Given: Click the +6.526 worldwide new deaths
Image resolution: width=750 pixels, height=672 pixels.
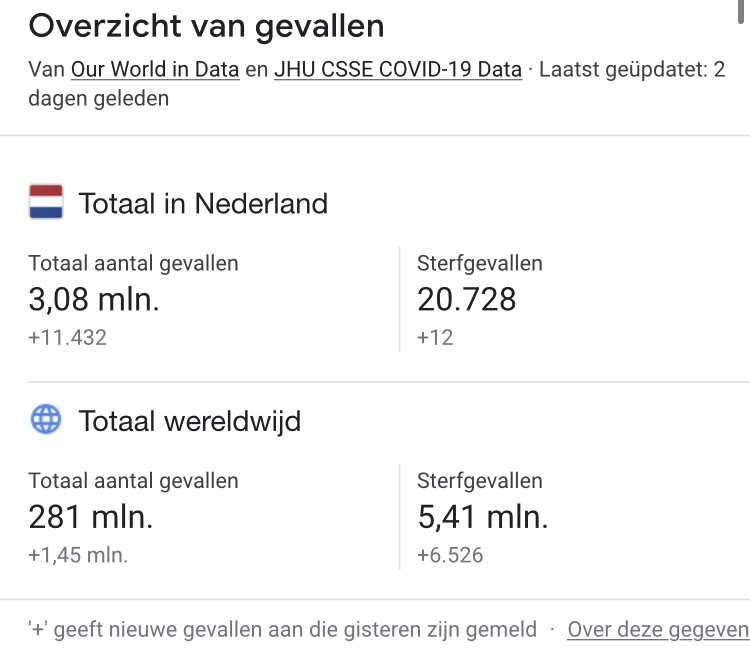Looking at the screenshot, I should 450,555.
